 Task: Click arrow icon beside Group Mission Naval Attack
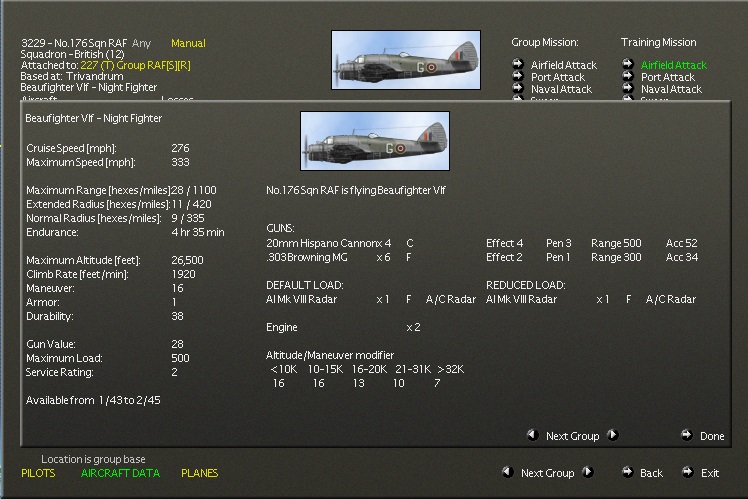(518, 88)
